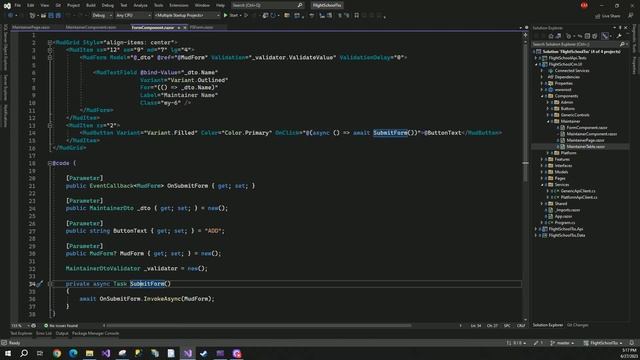Screen dimensions: 640x360
Task: Collapse the MudGrid block on line 2
Action: (50, 42)
